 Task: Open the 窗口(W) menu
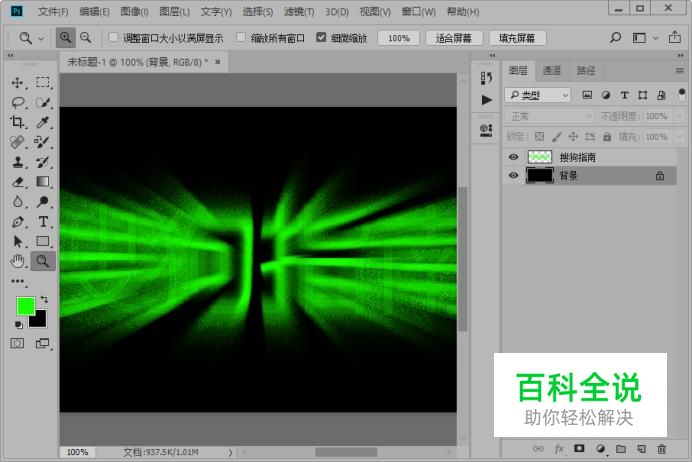tap(418, 12)
